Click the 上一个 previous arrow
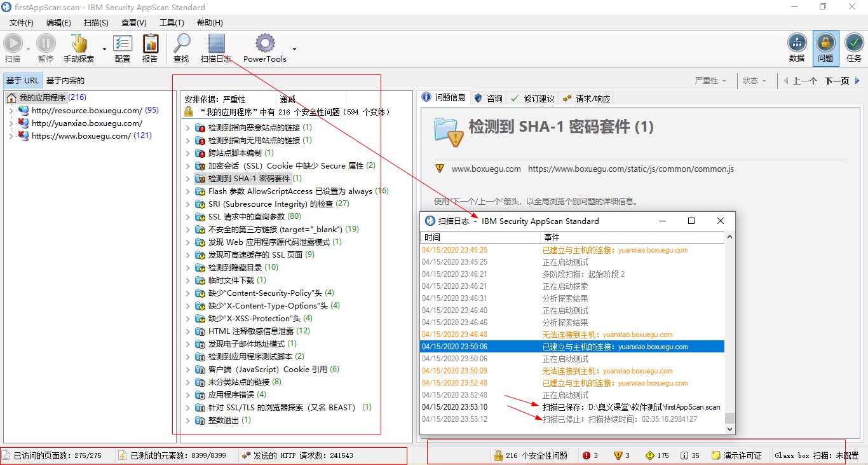 pos(786,81)
